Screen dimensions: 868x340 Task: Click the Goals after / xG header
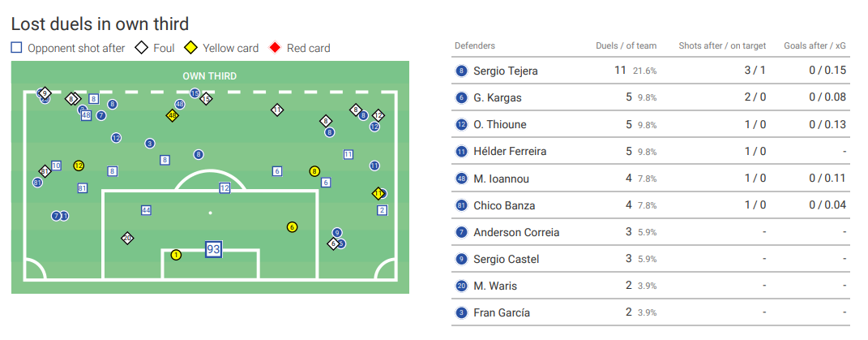(815, 45)
